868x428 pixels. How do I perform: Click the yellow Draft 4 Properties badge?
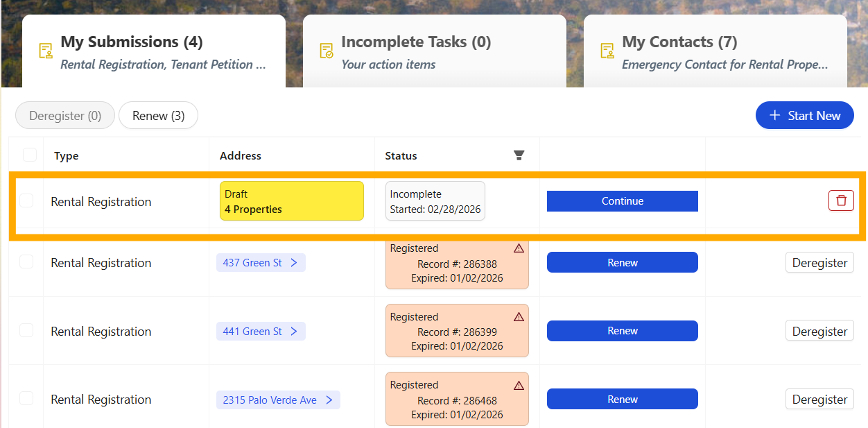(x=292, y=201)
